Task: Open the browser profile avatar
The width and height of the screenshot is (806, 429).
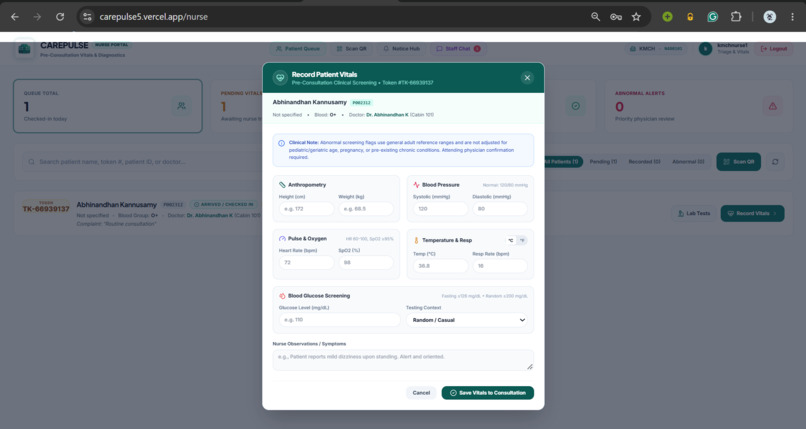Action: point(770,17)
